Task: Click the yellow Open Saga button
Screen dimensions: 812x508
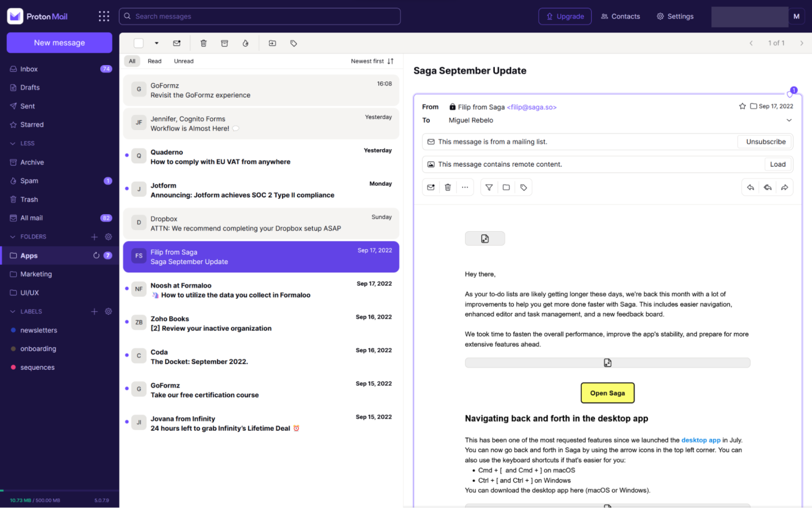Action: point(607,393)
